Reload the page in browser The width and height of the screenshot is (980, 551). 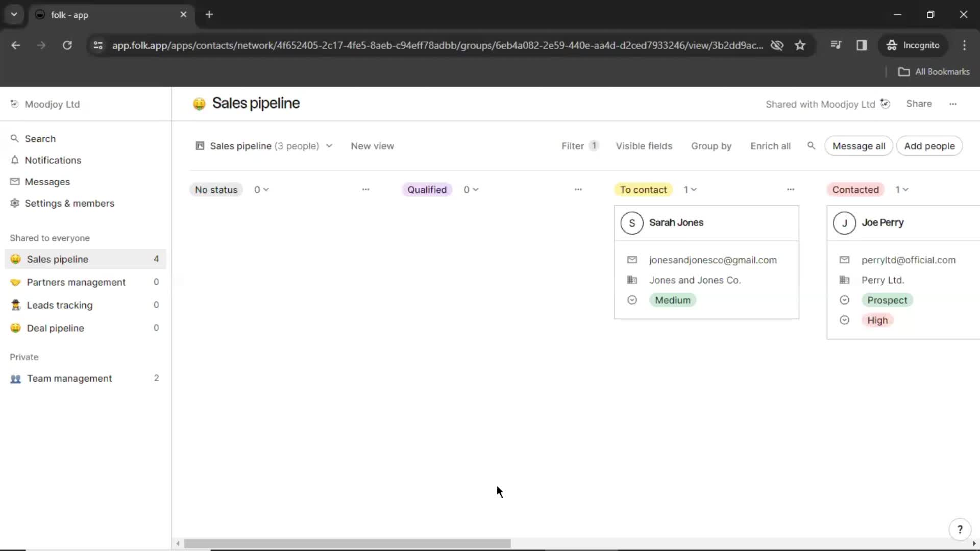pos(67,45)
